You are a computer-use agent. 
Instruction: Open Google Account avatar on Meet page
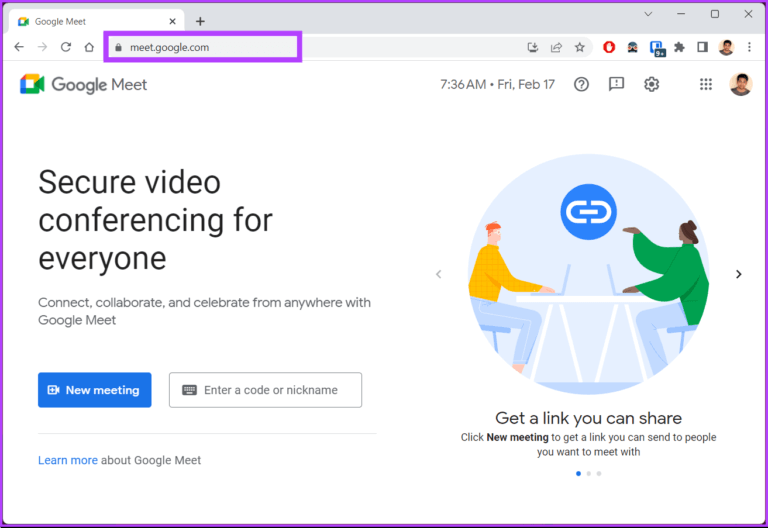pyautogui.click(x=741, y=84)
